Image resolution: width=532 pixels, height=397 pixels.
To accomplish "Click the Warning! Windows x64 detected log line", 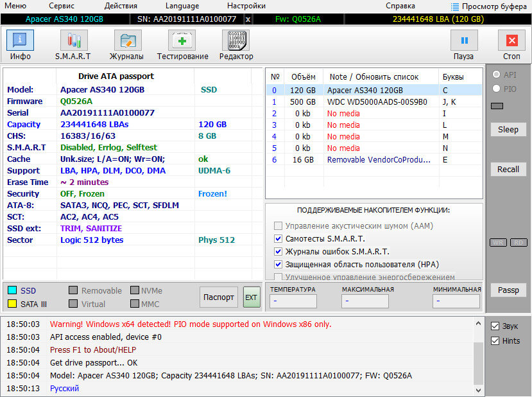I will (191, 324).
